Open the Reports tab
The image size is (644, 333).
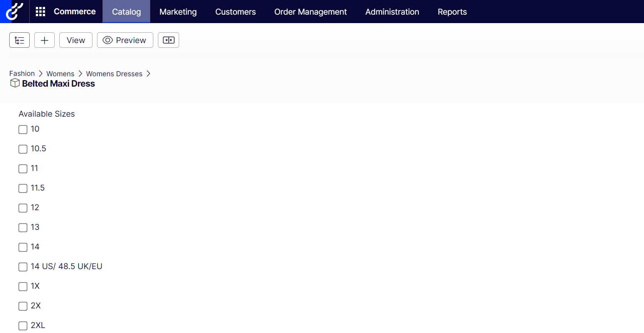[452, 12]
